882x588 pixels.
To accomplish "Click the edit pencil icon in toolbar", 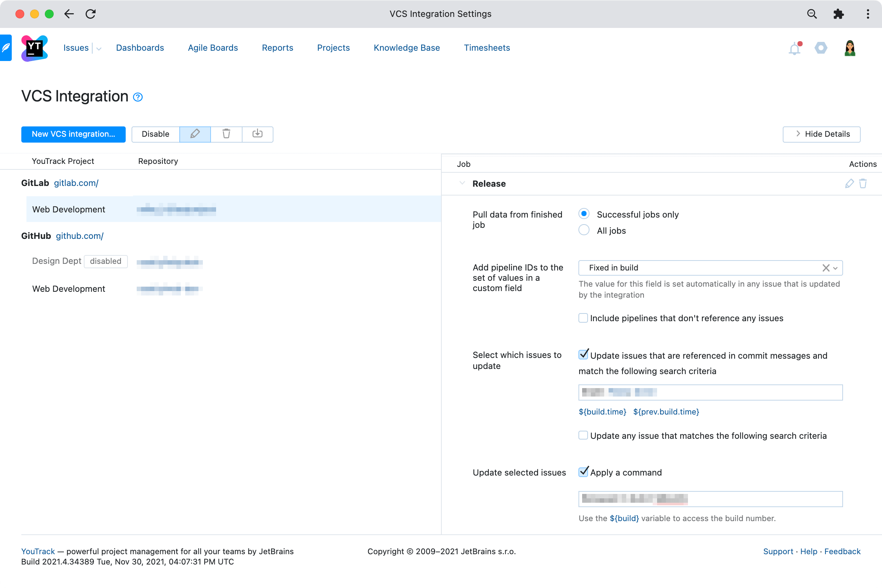I will 195,134.
